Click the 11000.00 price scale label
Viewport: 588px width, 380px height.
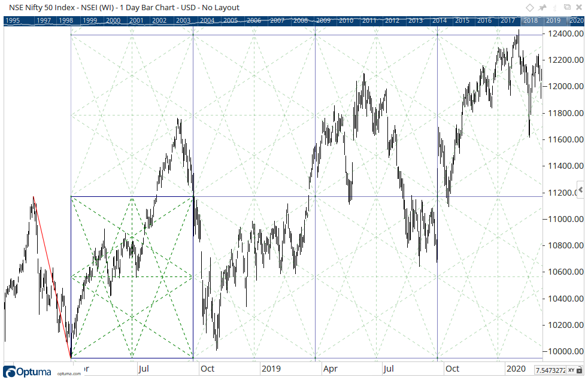pyautogui.click(x=565, y=219)
